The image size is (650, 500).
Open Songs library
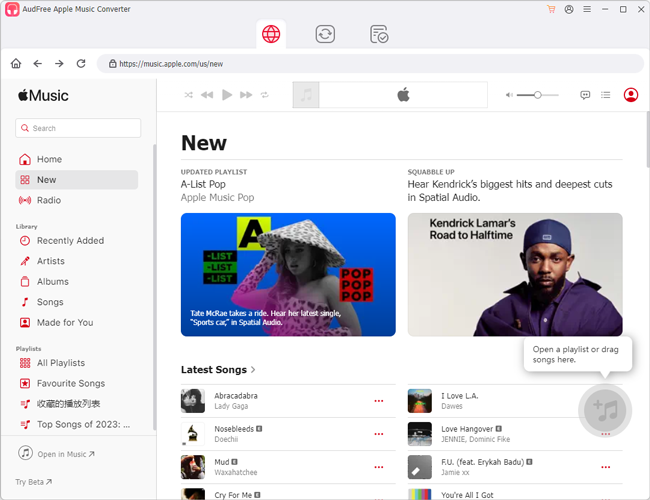[x=77, y=302]
